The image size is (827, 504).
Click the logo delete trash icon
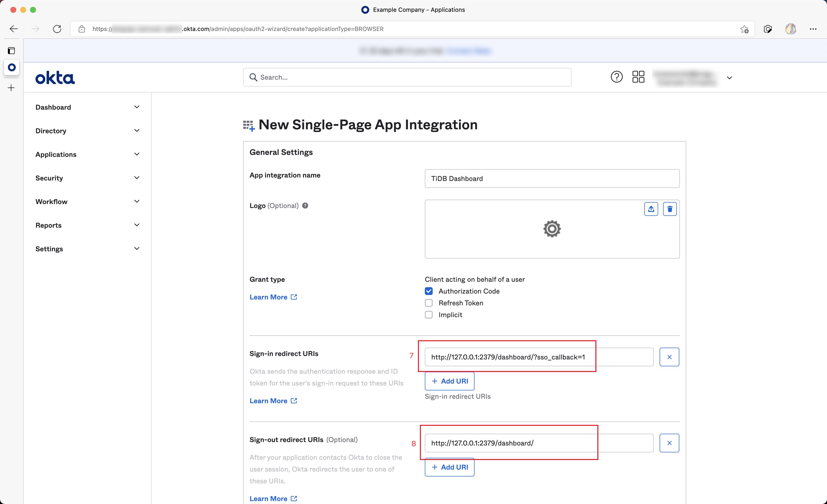click(x=669, y=209)
